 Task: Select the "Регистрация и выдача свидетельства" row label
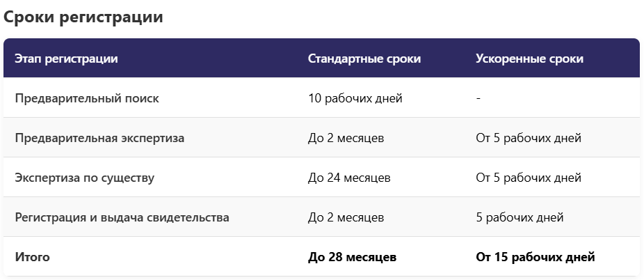tap(122, 217)
